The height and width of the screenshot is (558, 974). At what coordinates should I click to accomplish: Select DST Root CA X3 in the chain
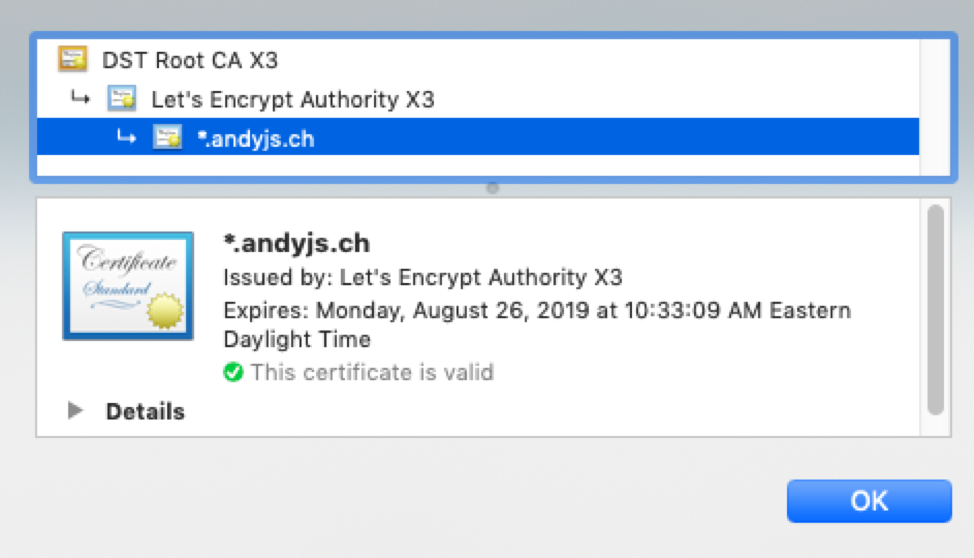(190, 60)
